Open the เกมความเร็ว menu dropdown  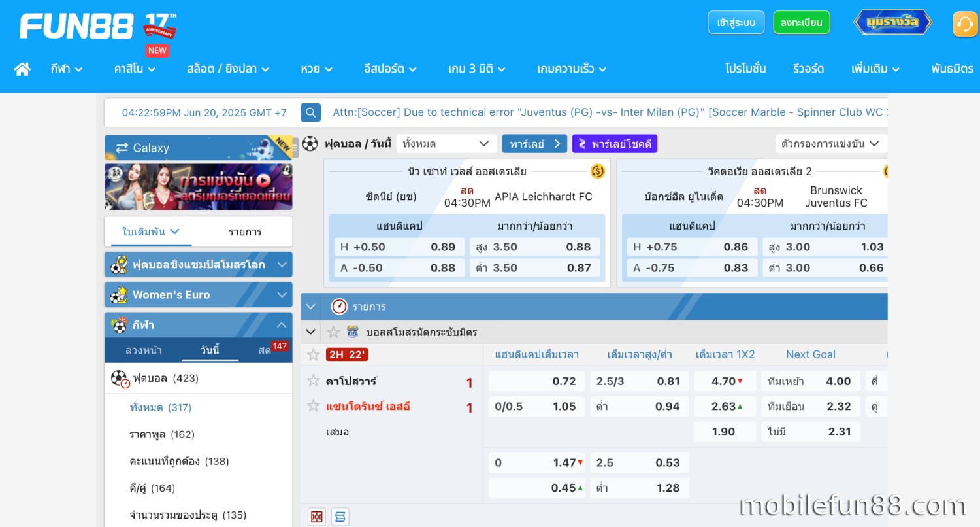572,69
